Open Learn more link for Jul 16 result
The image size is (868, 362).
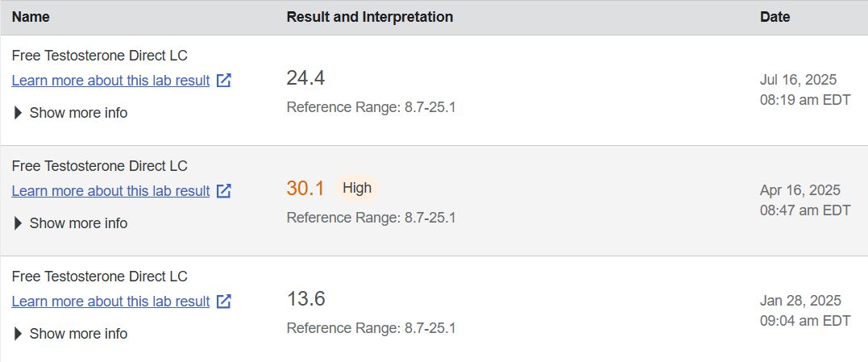click(110, 81)
